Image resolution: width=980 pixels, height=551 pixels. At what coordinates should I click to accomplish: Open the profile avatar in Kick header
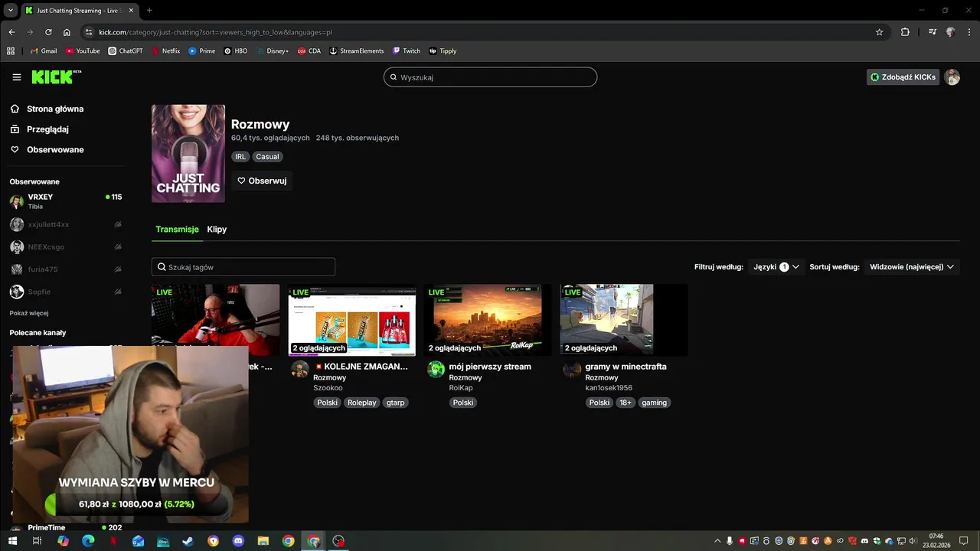[952, 77]
